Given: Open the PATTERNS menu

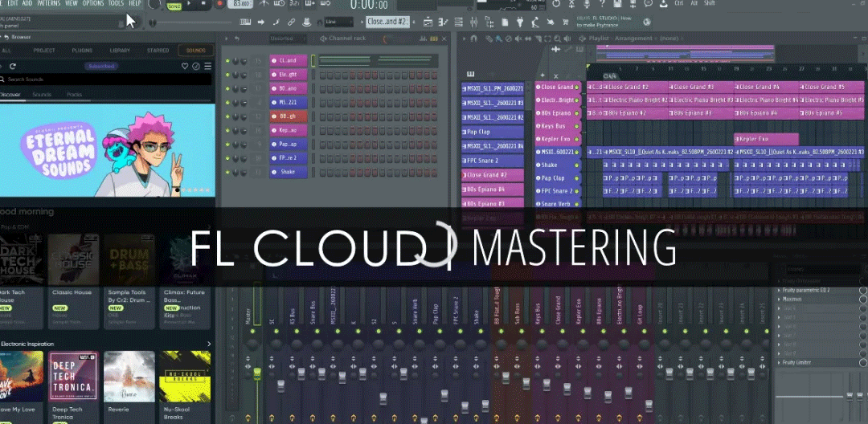Looking at the screenshot, I should [48, 3].
